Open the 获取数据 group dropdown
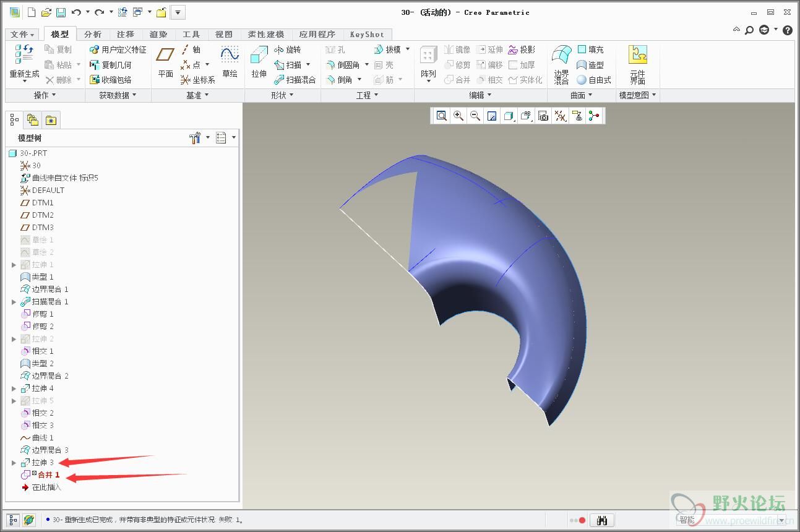This screenshot has height=532, width=800. [118, 95]
